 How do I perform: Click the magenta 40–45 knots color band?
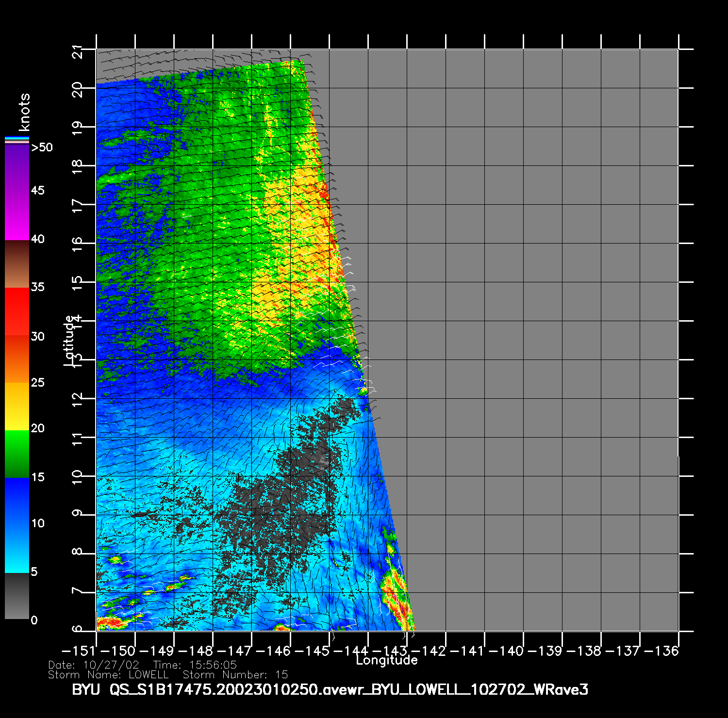tap(17, 216)
